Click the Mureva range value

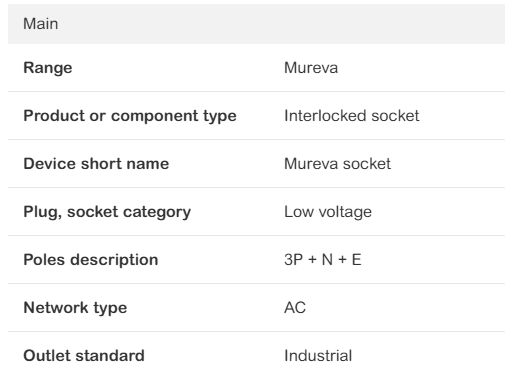[x=311, y=68]
